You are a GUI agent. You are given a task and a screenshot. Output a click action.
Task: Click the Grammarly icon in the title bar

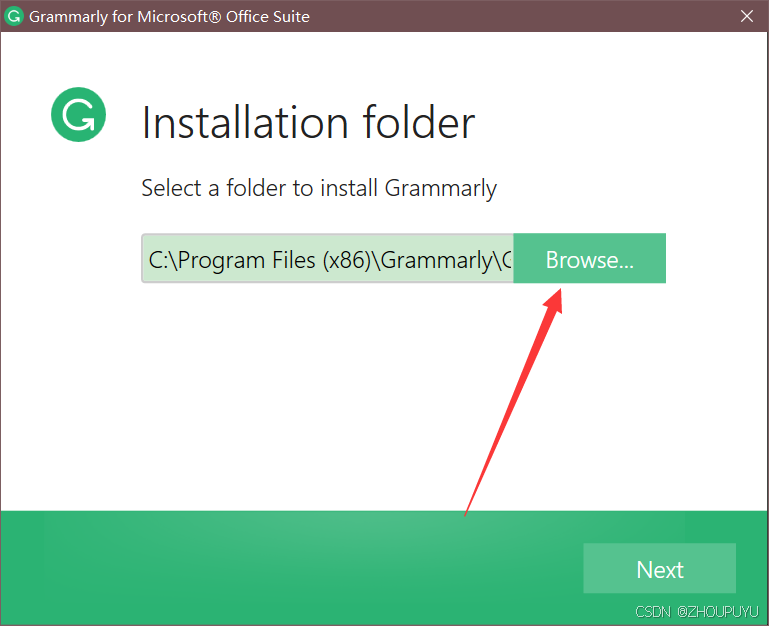[x=13, y=16]
